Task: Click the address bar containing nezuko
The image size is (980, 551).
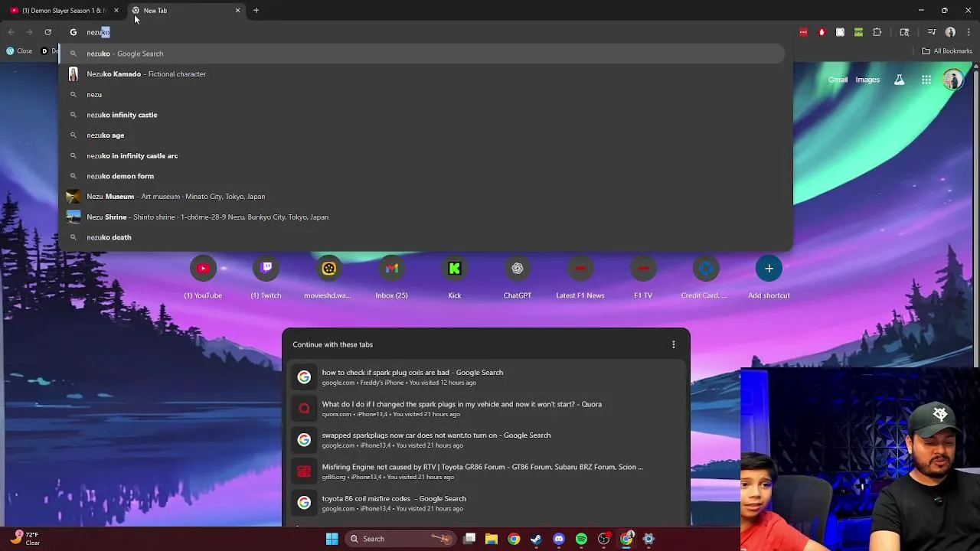Action: click(425, 32)
